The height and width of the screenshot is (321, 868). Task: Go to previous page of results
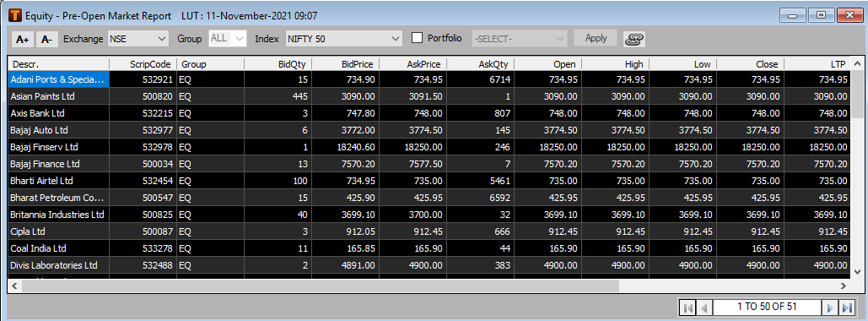coord(704,307)
